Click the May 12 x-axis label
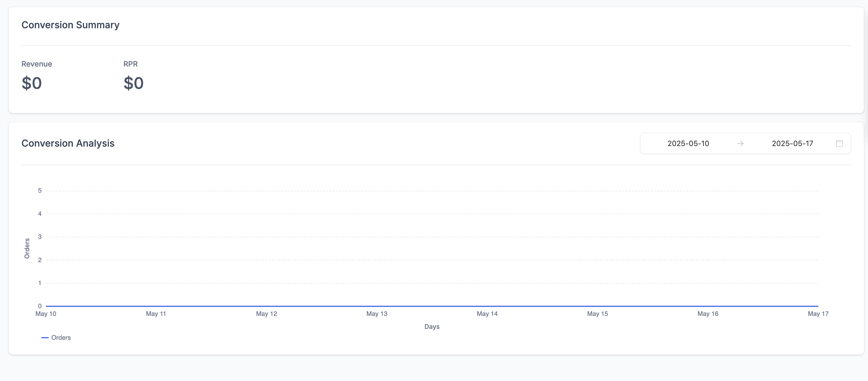 (x=267, y=314)
